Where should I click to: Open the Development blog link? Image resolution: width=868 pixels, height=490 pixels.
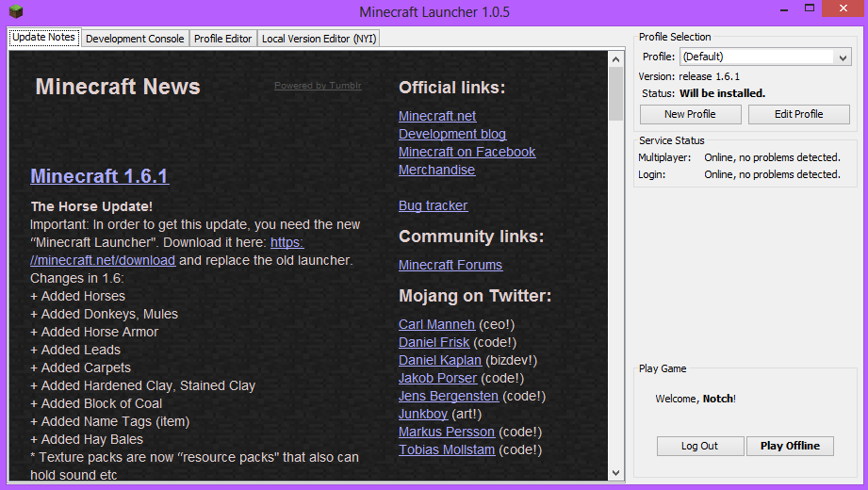[x=452, y=134]
